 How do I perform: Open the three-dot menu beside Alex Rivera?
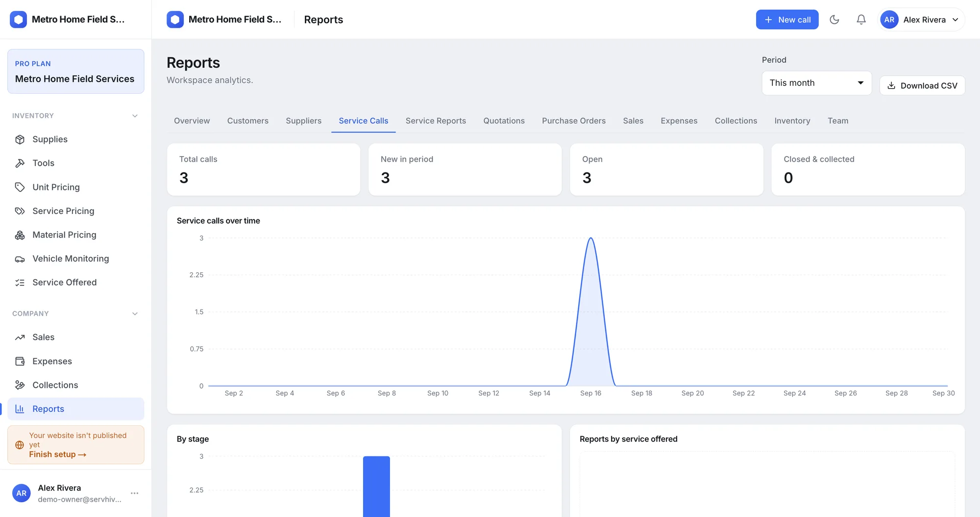point(135,493)
